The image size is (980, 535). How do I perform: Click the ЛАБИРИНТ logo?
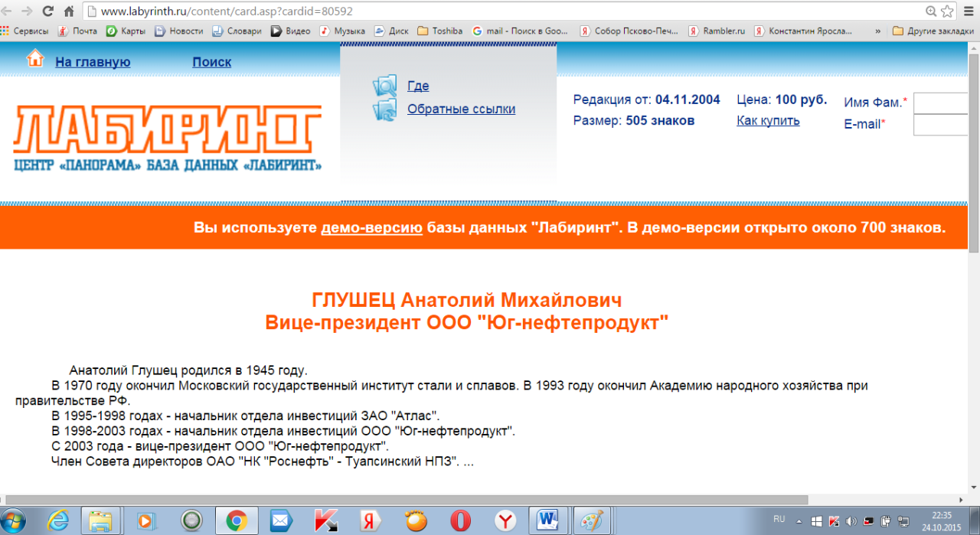(167, 139)
